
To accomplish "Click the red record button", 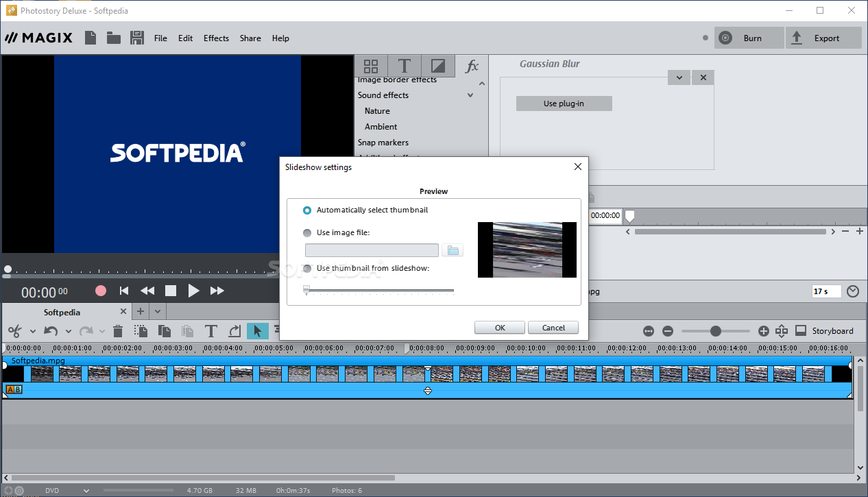I will coord(101,291).
